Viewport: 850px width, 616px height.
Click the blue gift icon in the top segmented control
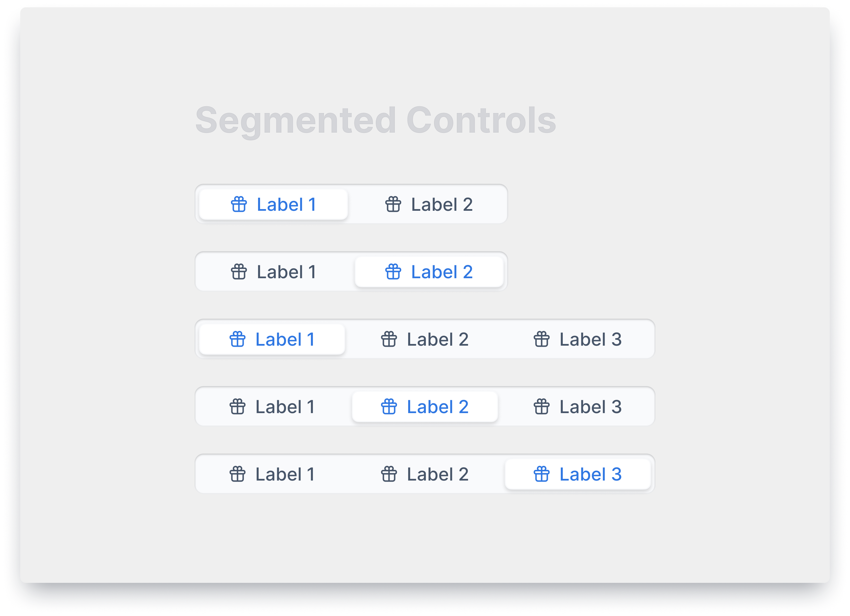point(239,204)
